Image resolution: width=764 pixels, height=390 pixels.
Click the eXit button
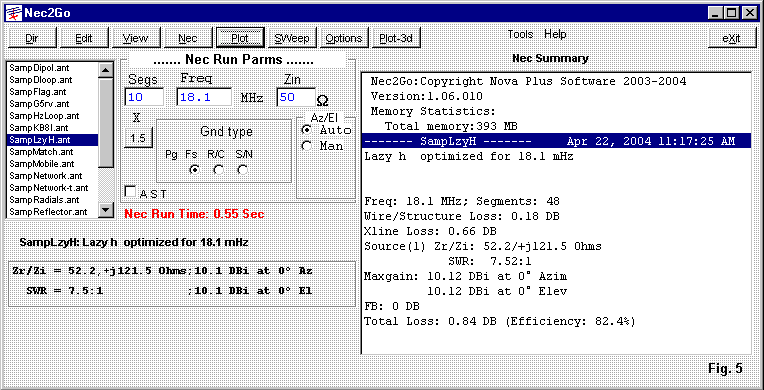[731, 38]
